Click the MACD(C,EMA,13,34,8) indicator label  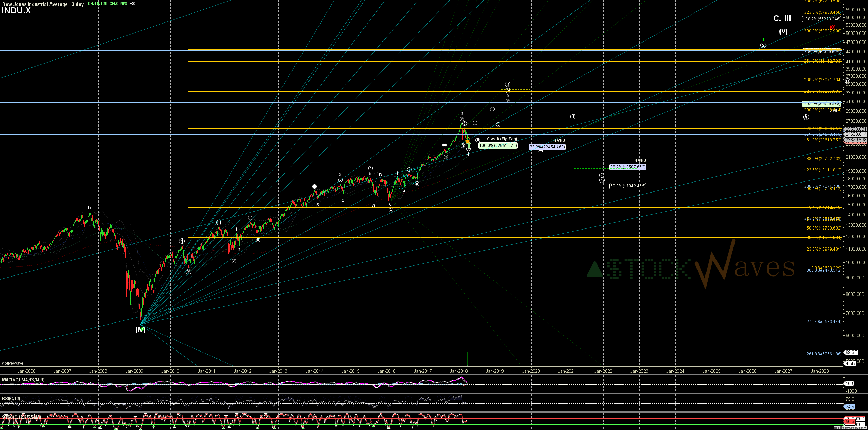point(23,380)
